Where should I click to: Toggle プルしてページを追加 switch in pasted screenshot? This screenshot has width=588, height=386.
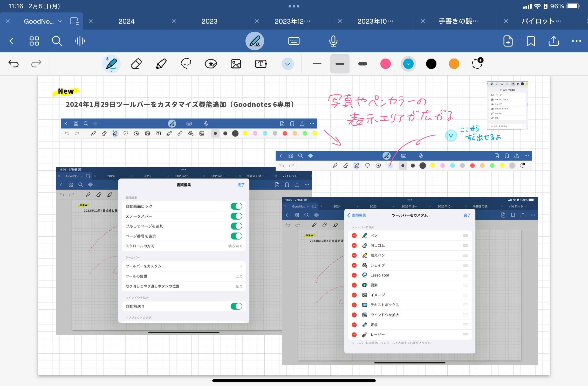pyautogui.click(x=236, y=226)
